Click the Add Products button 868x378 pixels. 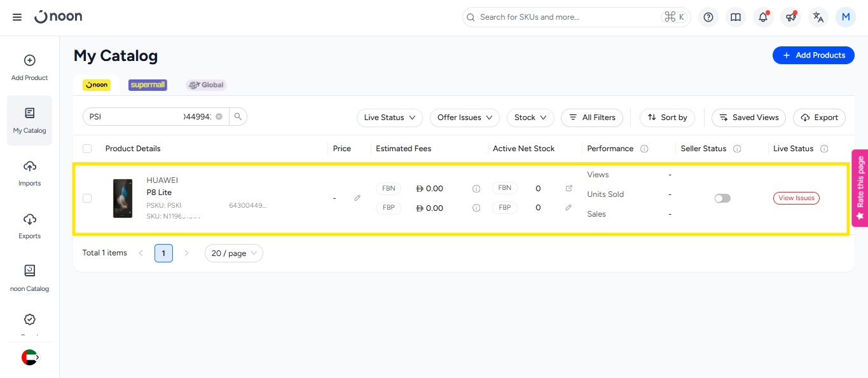tap(813, 55)
